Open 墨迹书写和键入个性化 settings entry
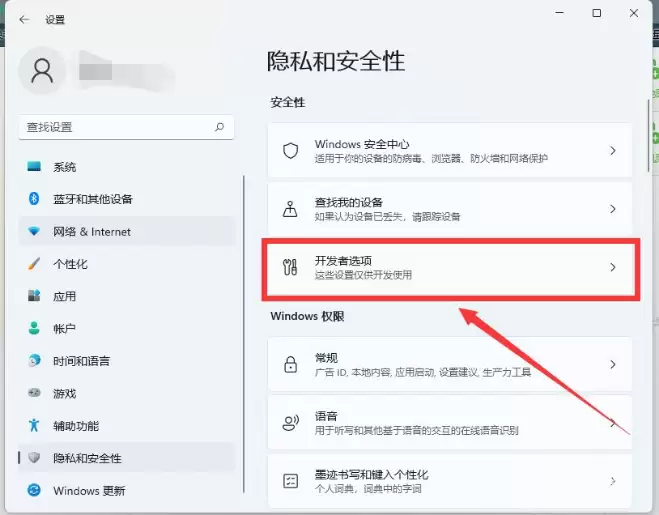The image size is (659, 515). (x=450, y=480)
